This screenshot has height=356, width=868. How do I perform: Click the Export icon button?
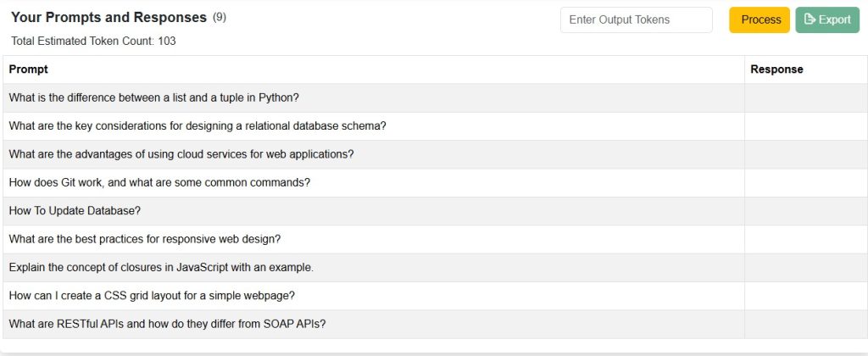pos(827,20)
